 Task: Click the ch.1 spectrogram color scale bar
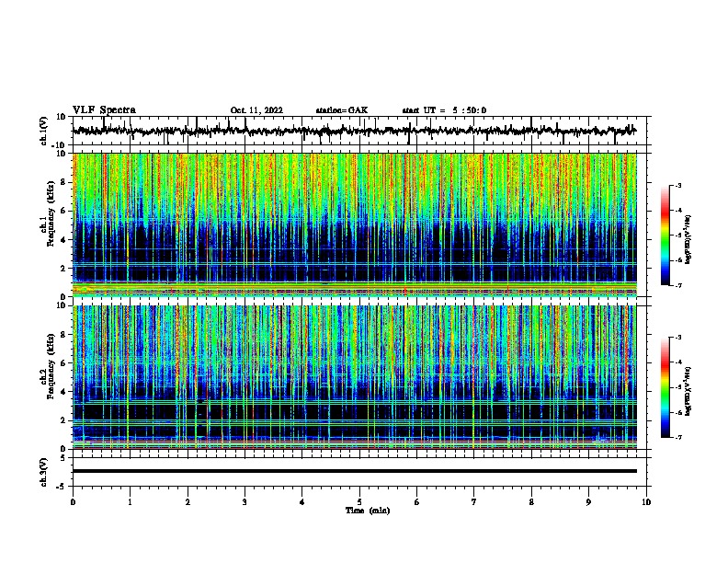point(665,236)
